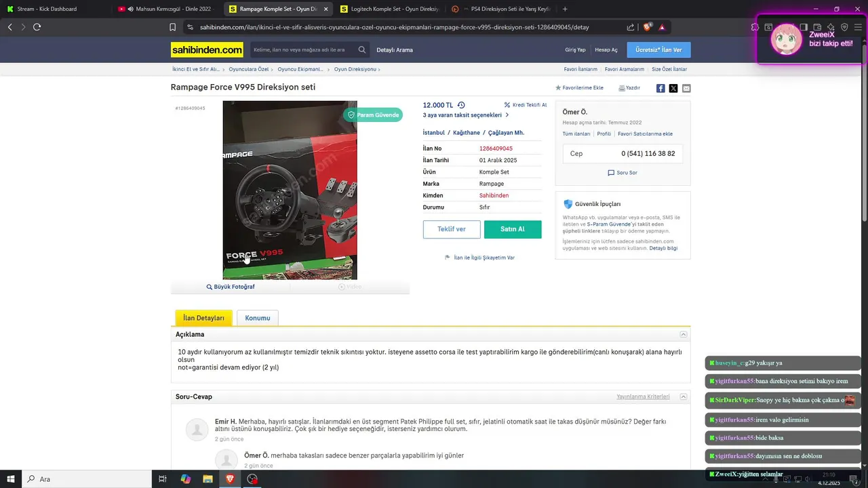The height and width of the screenshot is (488, 868).
Task: Click the Teklif ver button
Action: pos(452,229)
